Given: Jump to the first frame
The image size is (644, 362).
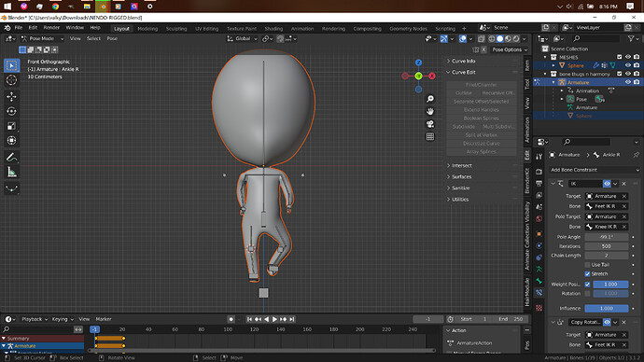Looking at the screenshot, I should (x=249, y=319).
